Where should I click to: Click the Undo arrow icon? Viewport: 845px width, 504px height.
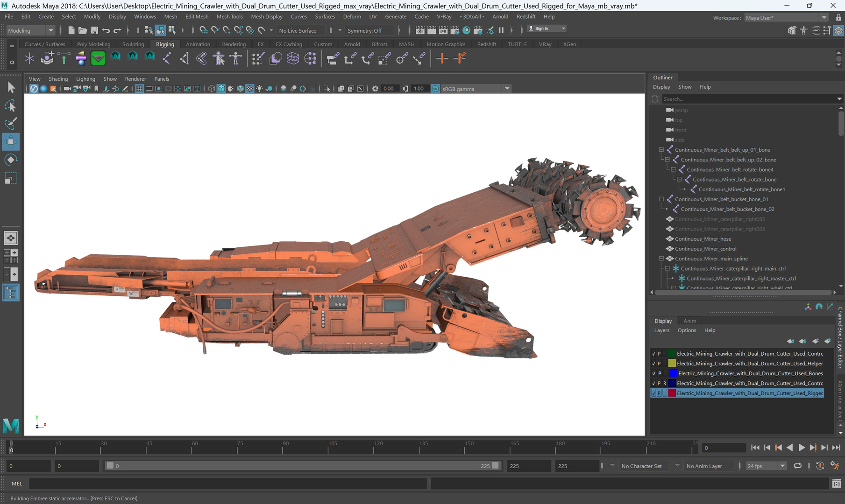point(106,30)
